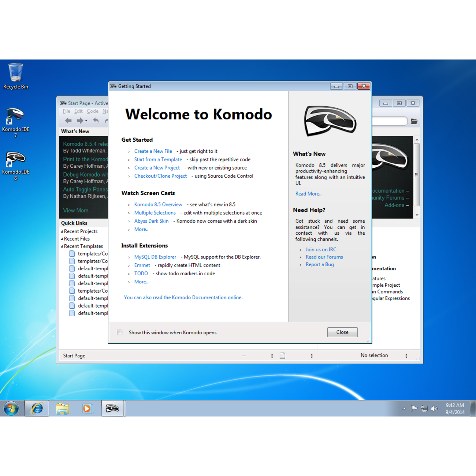The image size is (476, 476).
Task: Open the Windows Start menu
Action: [x=11, y=408]
